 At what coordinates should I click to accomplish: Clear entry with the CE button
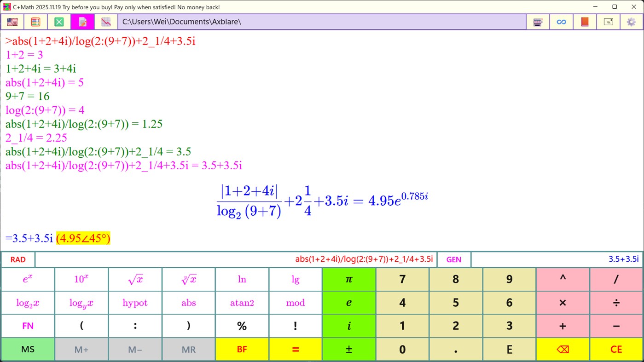(616, 349)
